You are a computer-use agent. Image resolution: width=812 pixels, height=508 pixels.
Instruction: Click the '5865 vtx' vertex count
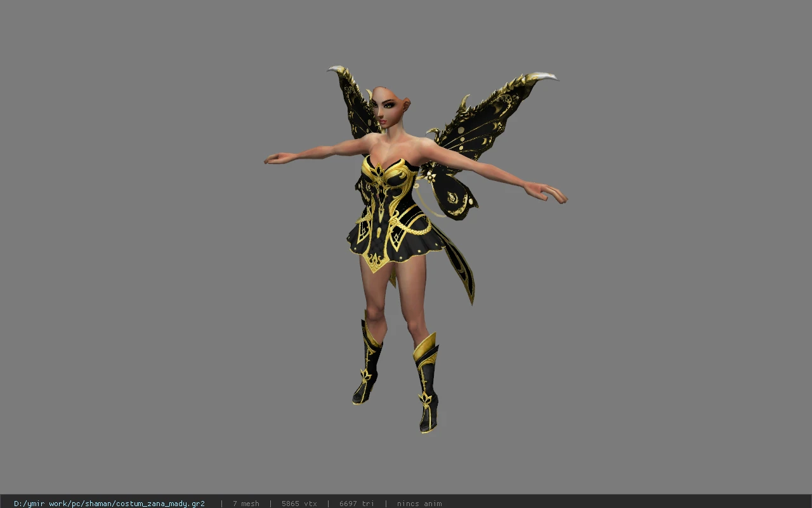coord(299,504)
